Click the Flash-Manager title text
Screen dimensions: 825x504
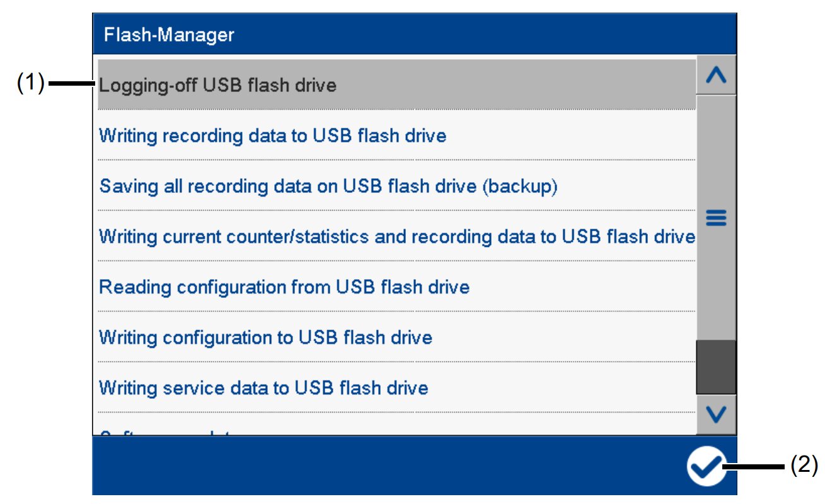[168, 34]
